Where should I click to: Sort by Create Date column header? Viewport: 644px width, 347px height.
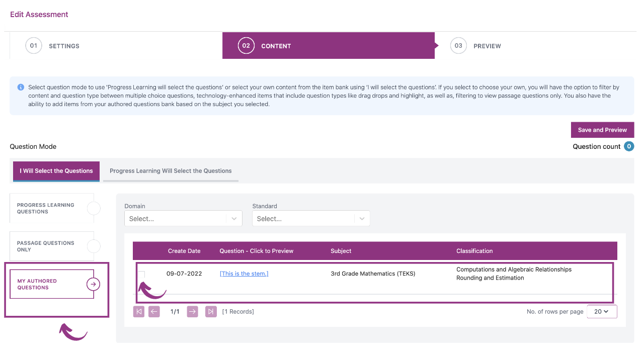pyautogui.click(x=184, y=251)
